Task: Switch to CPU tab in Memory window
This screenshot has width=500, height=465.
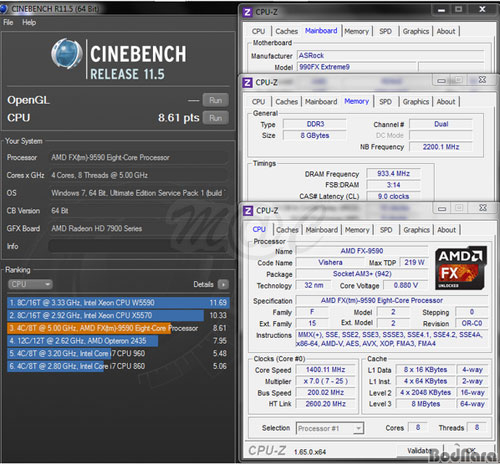Action: 258,102
